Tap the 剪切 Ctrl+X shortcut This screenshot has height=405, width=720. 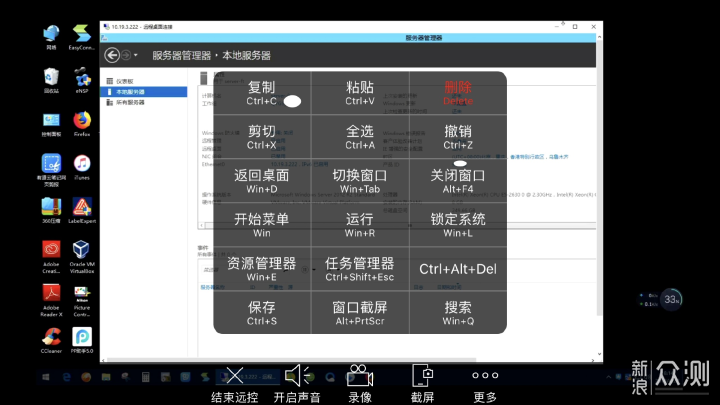pyautogui.click(x=262, y=137)
